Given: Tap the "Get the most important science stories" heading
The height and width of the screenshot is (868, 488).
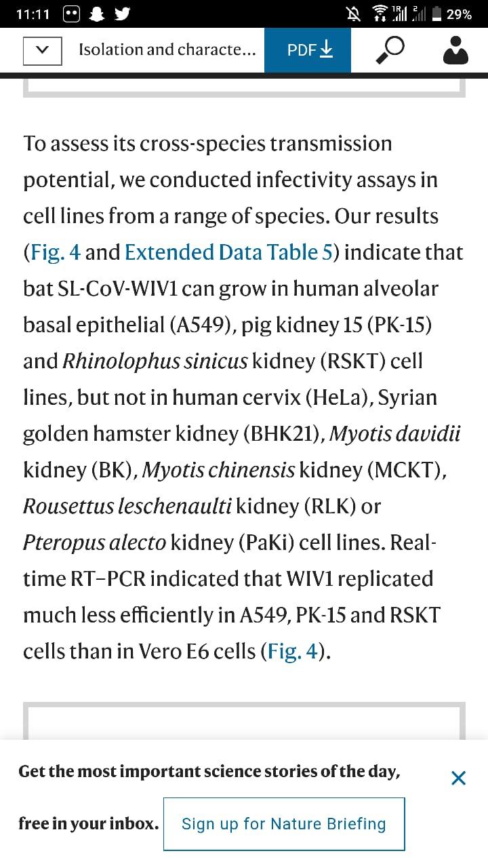Looking at the screenshot, I should click(x=209, y=771).
